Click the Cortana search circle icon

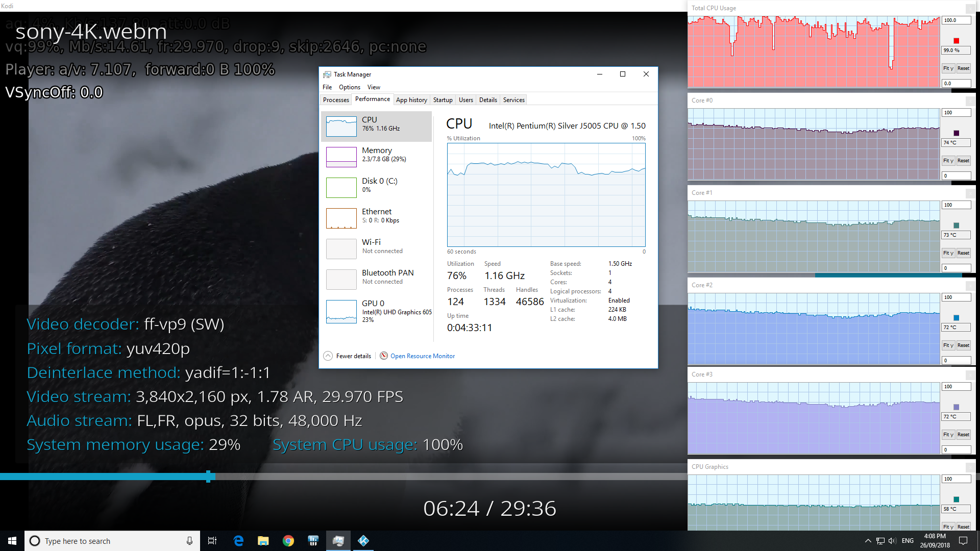click(35, 541)
